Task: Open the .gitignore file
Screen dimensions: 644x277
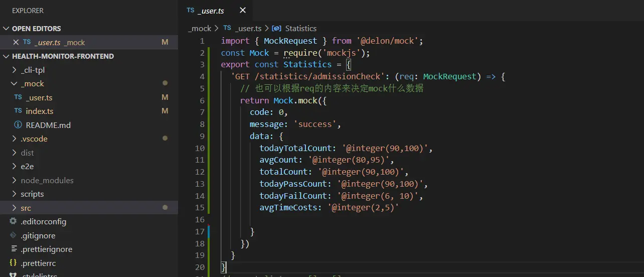Action: pyautogui.click(x=38, y=235)
